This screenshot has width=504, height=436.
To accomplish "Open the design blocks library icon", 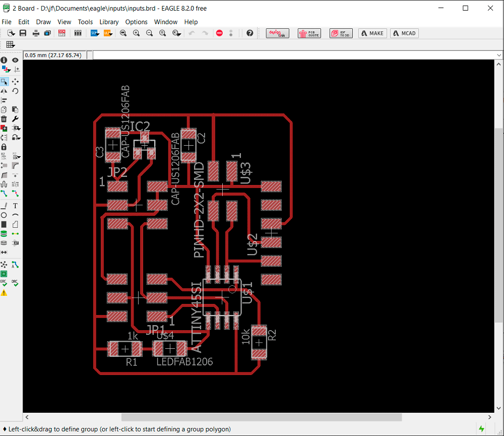I will point(78,33).
